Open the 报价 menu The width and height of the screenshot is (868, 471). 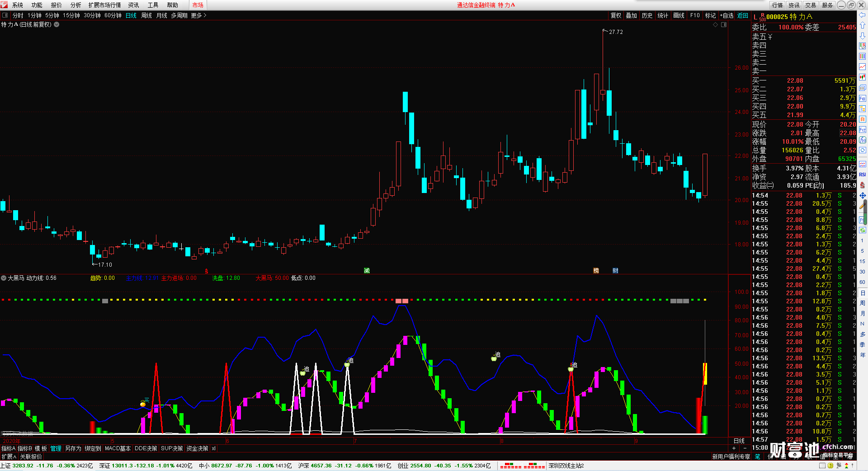click(57, 5)
